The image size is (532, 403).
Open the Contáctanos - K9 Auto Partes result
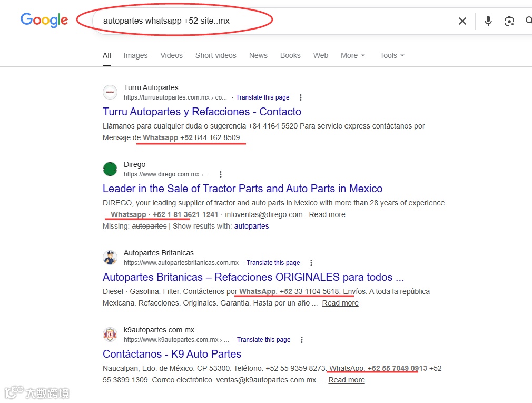tap(172, 354)
